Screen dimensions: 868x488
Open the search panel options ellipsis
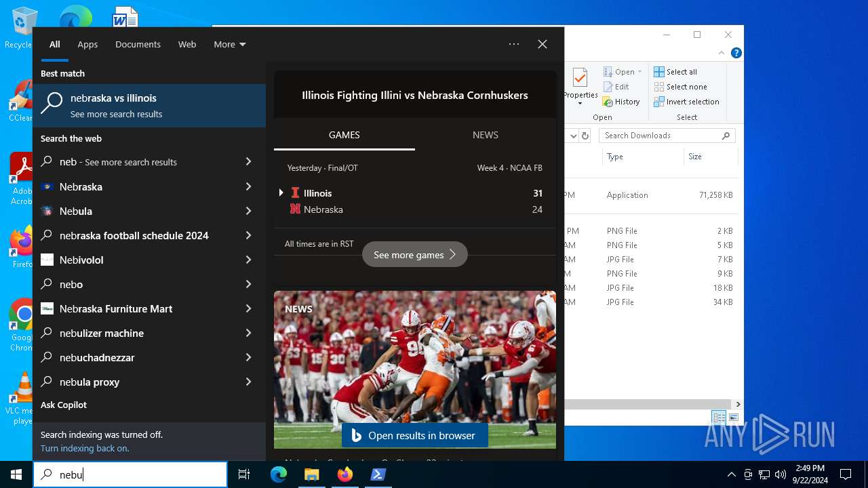click(x=514, y=44)
